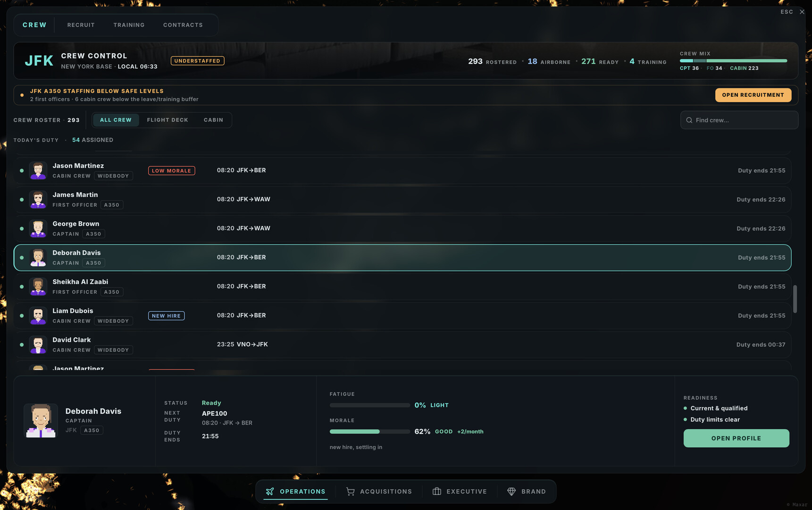
Task: Click the Morale progress bar
Action: [x=369, y=432]
